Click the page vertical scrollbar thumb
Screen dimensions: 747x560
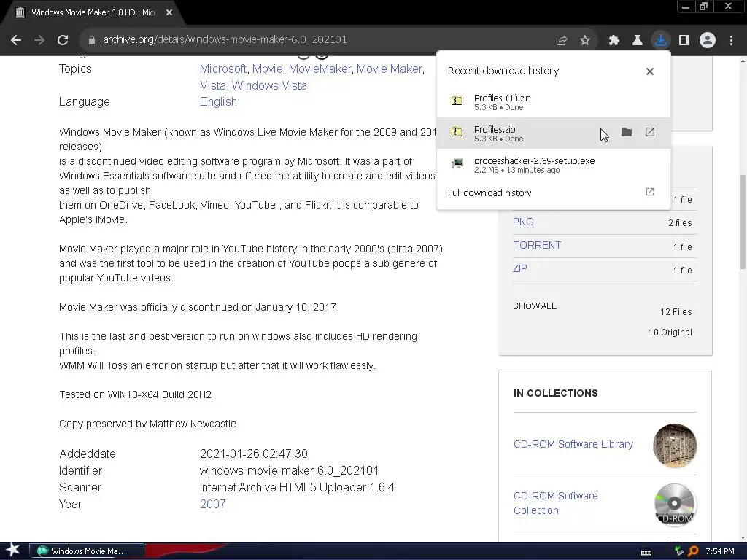point(743,222)
